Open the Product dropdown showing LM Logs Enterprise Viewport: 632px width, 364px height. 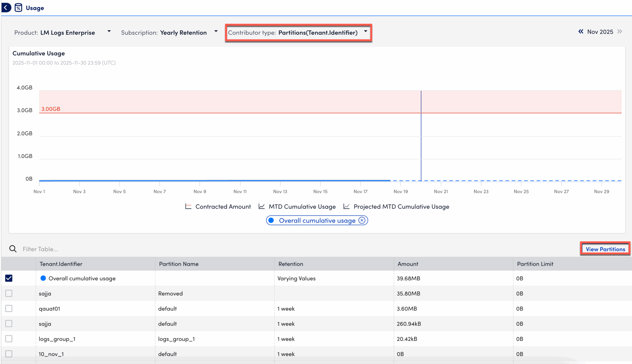109,32
